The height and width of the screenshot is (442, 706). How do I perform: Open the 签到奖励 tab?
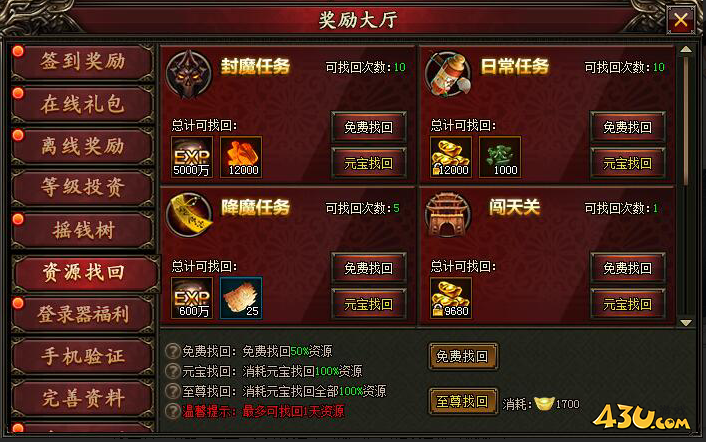click(83, 62)
